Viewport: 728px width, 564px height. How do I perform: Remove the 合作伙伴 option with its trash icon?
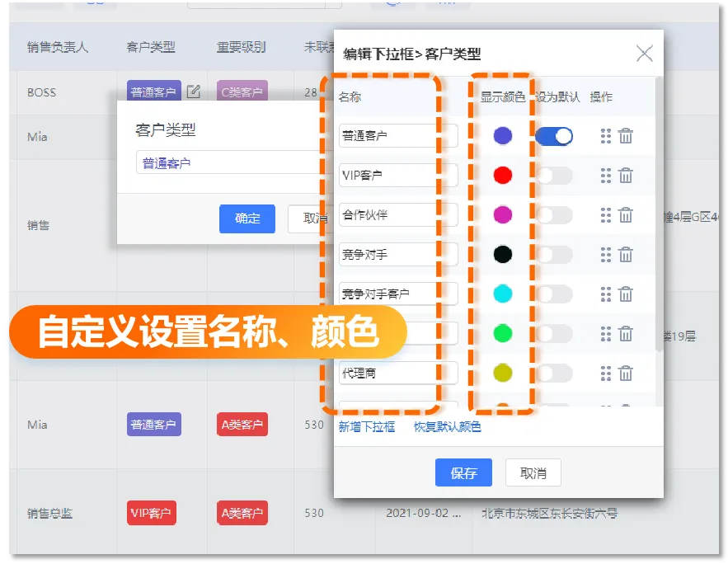point(626,215)
